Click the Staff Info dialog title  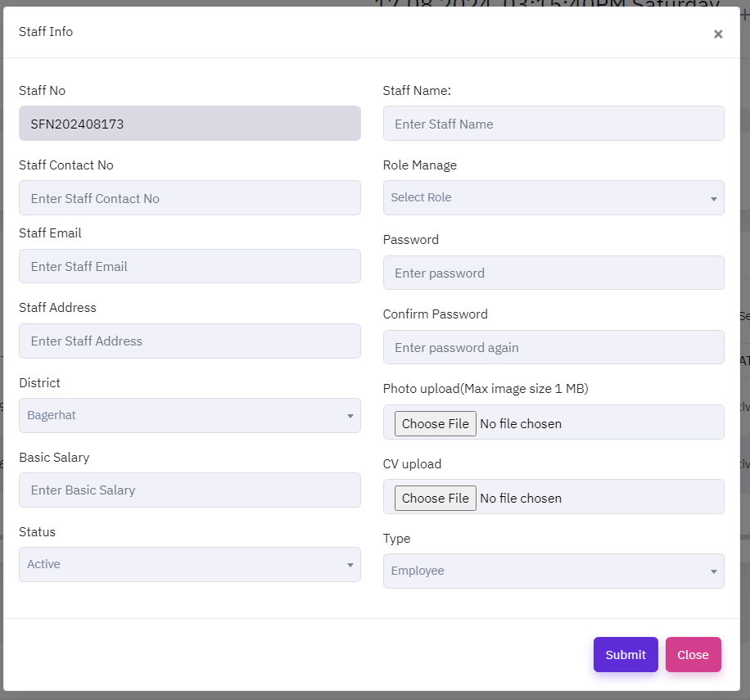point(46,32)
